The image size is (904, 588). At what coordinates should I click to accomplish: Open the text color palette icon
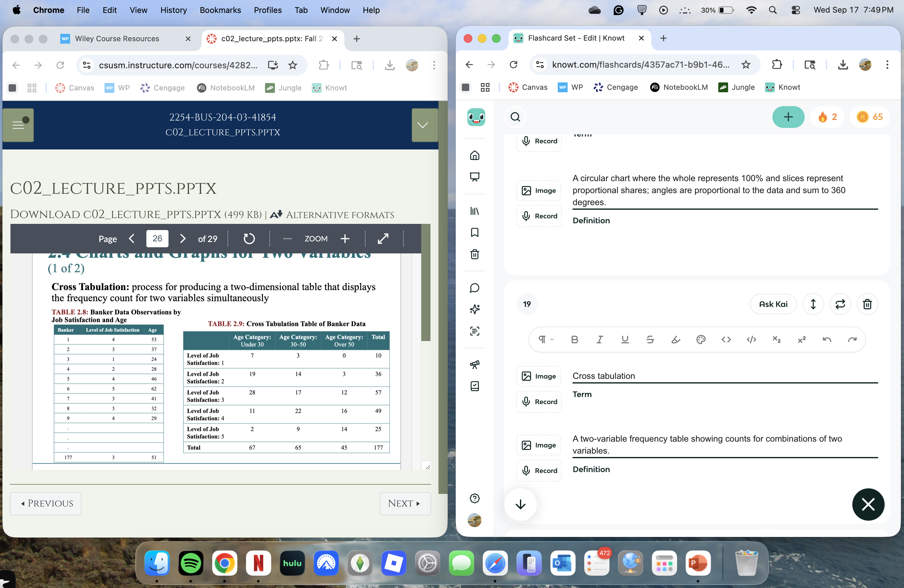coord(701,339)
